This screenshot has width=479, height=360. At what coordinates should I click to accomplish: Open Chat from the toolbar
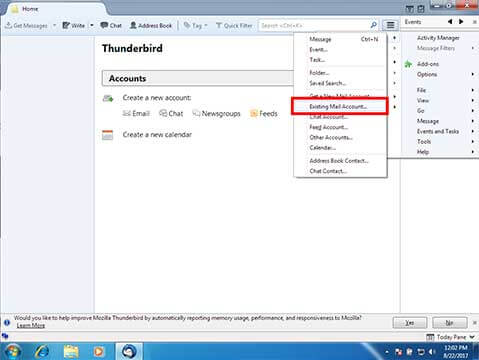point(111,25)
